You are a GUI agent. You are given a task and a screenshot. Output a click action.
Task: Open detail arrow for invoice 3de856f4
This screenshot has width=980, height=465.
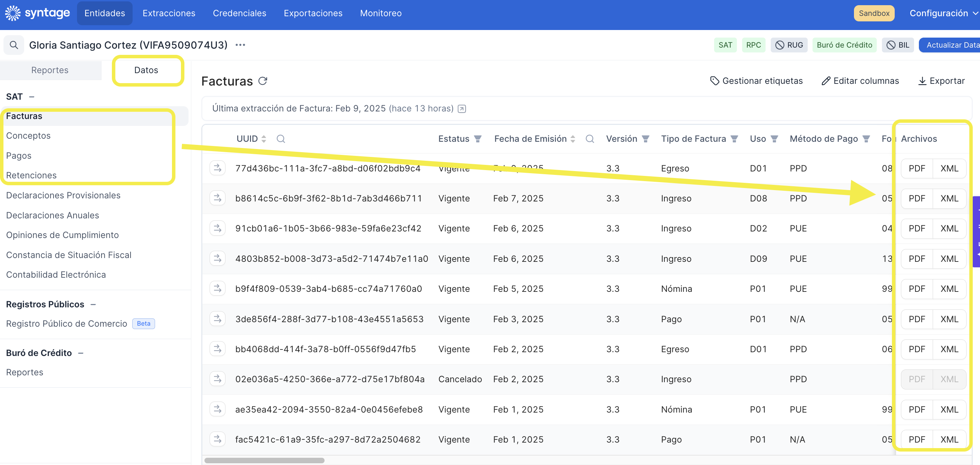pos(218,319)
